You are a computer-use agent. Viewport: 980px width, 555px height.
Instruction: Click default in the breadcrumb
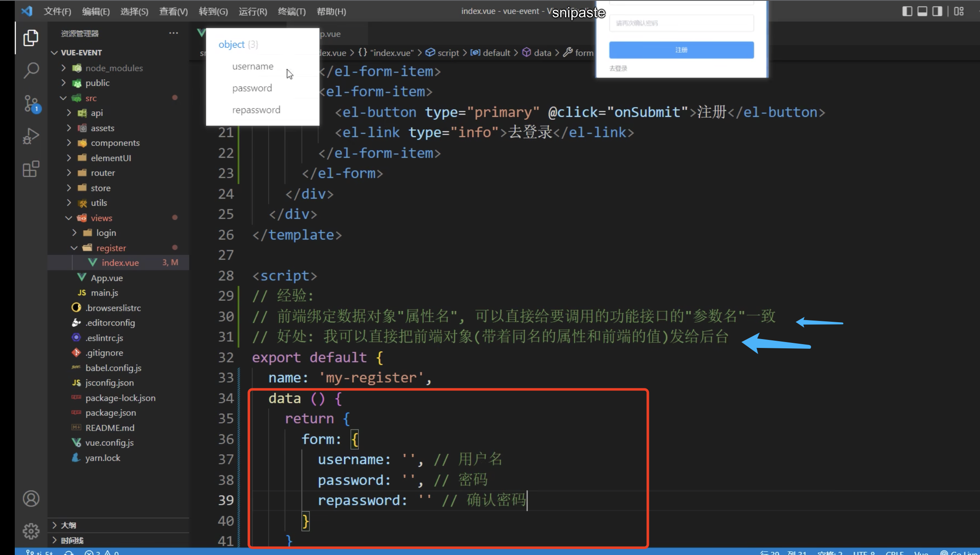[x=490, y=53]
